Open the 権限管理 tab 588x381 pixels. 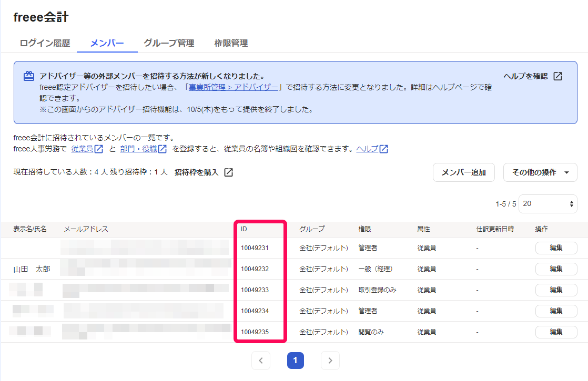pos(231,43)
